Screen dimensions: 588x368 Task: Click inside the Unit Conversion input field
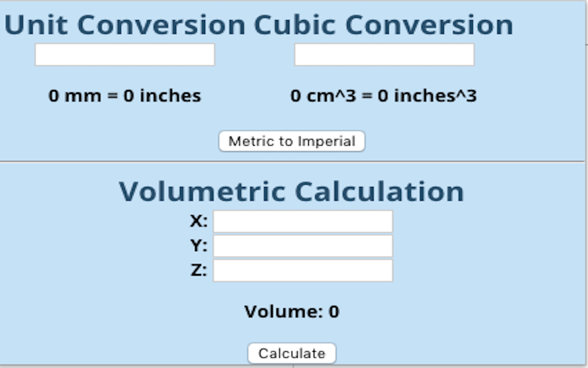click(125, 54)
